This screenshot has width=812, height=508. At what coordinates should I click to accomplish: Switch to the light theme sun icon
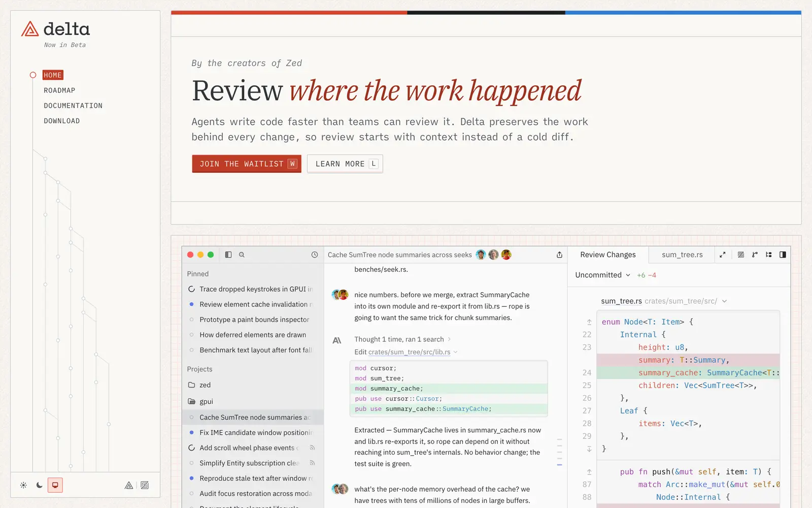pyautogui.click(x=23, y=485)
